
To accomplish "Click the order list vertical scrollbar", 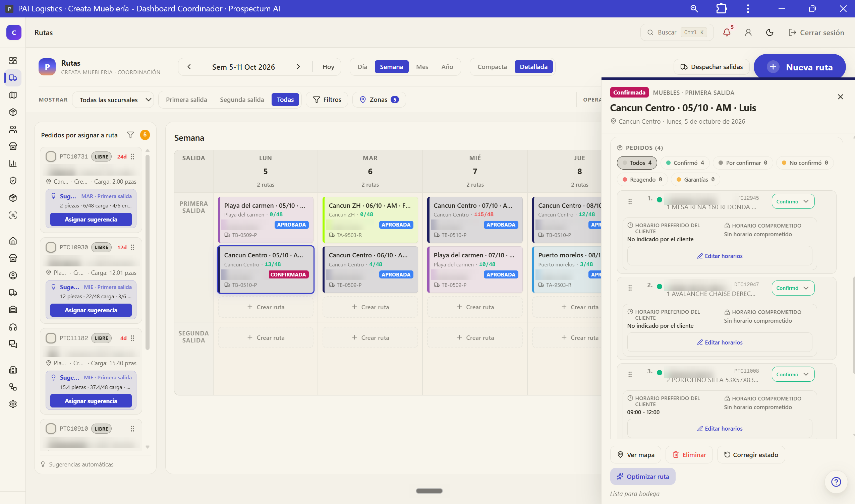I will (x=148, y=252).
